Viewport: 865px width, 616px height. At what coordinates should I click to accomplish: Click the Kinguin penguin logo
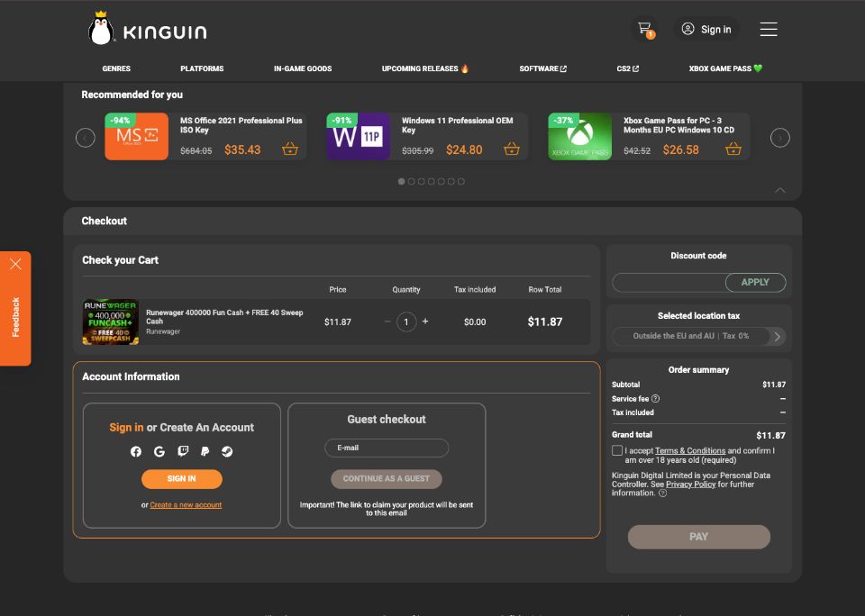click(x=102, y=28)
